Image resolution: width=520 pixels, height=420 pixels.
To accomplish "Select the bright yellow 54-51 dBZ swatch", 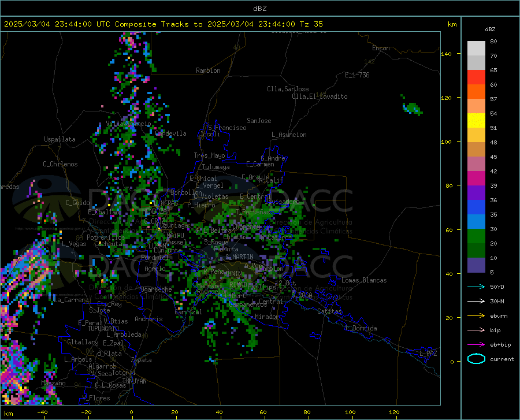I will (x=476, y=121).
